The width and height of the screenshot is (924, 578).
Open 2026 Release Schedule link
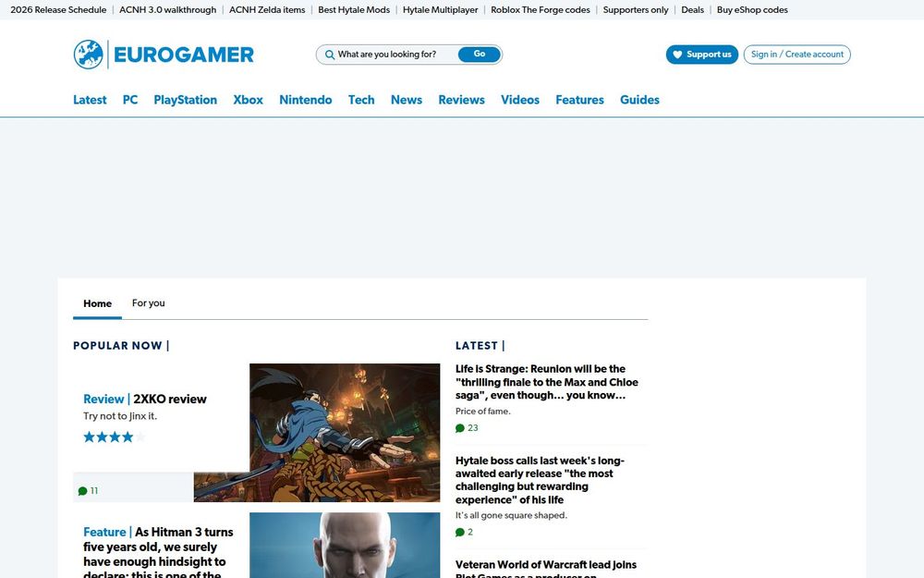(x=58, y=9)
